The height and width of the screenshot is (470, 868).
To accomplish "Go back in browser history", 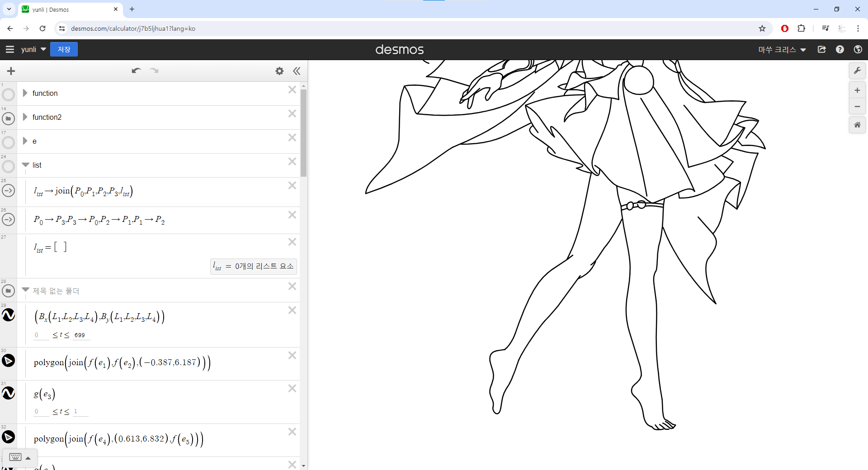I will coord(10,28).
